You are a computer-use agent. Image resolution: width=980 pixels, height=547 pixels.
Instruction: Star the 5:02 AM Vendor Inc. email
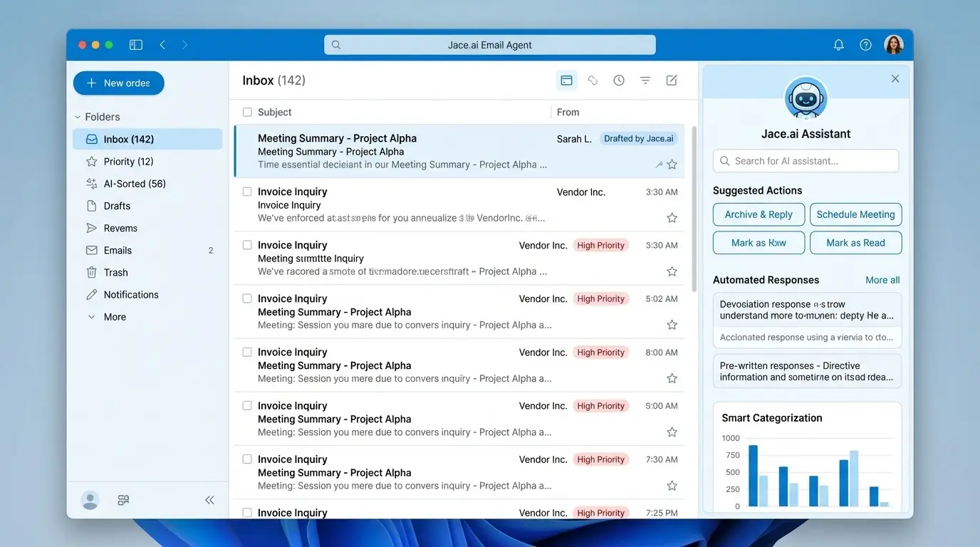[672, 325]
